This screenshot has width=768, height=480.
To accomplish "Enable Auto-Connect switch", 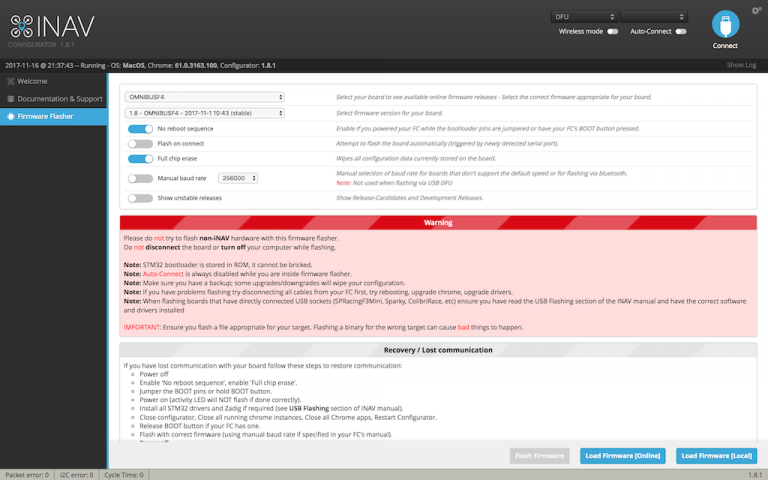I will click(x=681, y=31).
